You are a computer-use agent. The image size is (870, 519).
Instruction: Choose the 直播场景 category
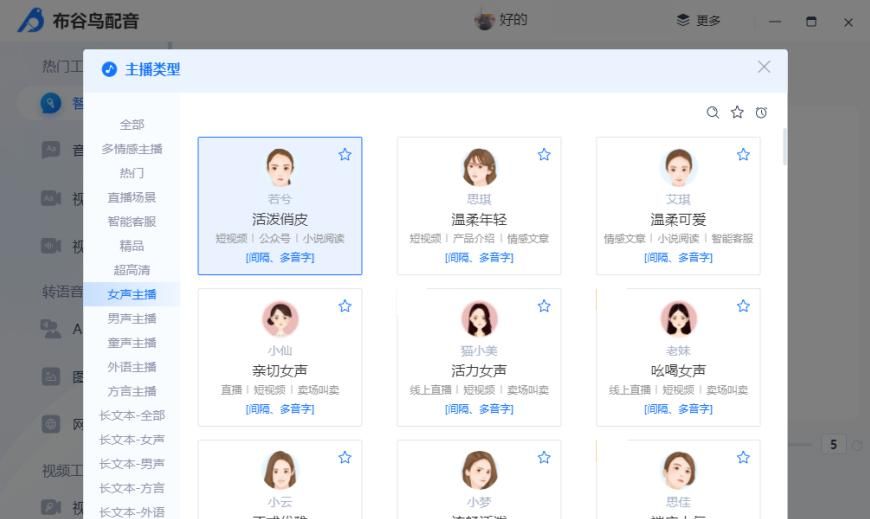tap(131, 198)
